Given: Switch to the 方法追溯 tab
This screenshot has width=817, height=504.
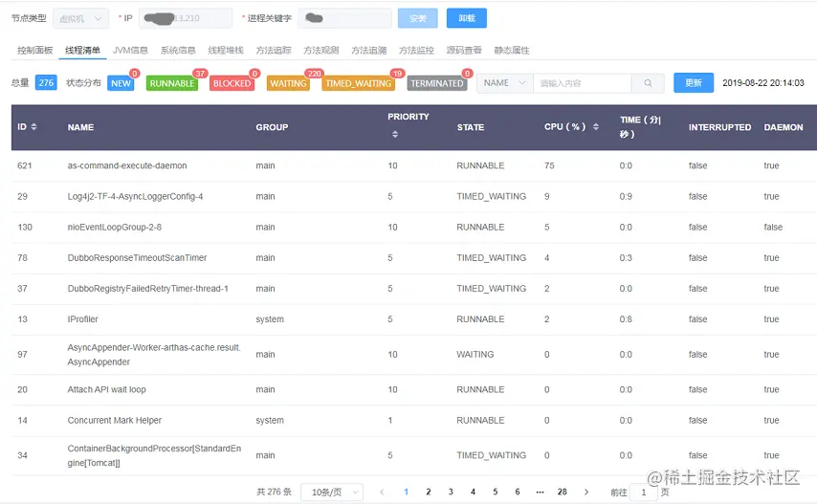Looking at the screenshot, I should [x=369, y=50].
